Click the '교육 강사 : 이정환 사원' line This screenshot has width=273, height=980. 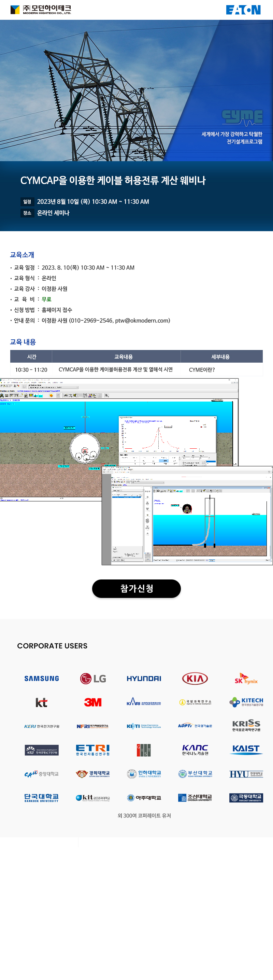[39, 289]
